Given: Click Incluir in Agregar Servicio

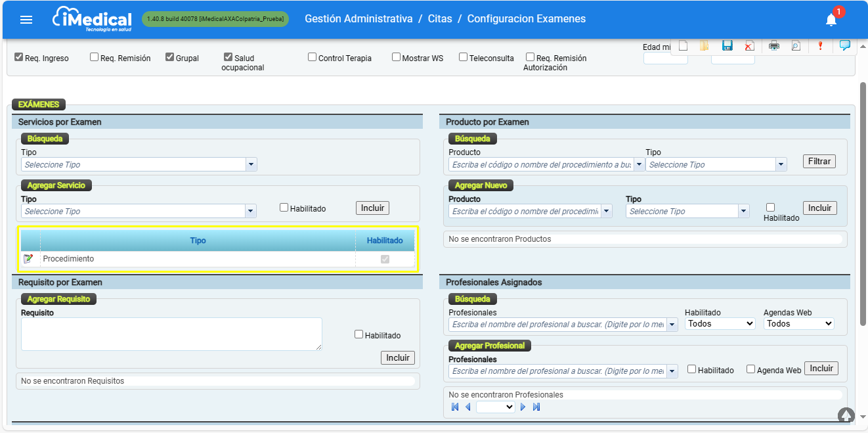Looking at the screenshot, I should tap(372, 208).
